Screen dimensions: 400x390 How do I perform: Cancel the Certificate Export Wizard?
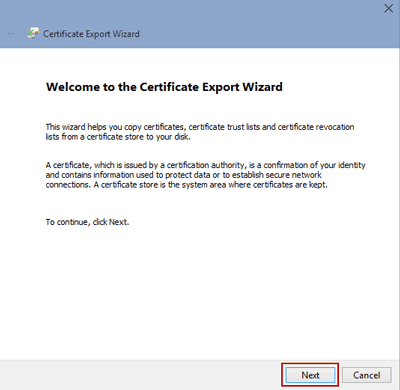pos(367,375)
